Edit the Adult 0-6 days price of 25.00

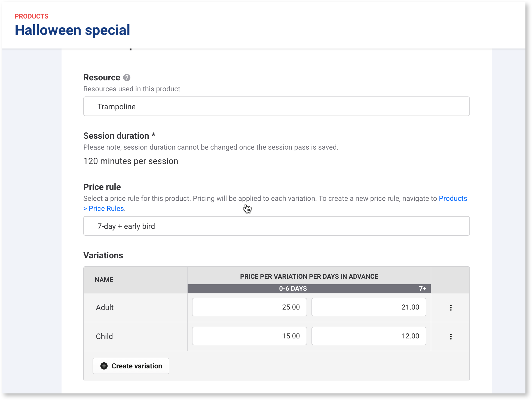coord(249,307)
